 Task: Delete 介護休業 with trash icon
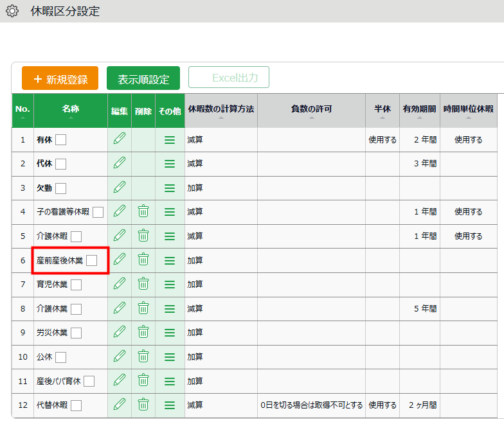point(143,308)
